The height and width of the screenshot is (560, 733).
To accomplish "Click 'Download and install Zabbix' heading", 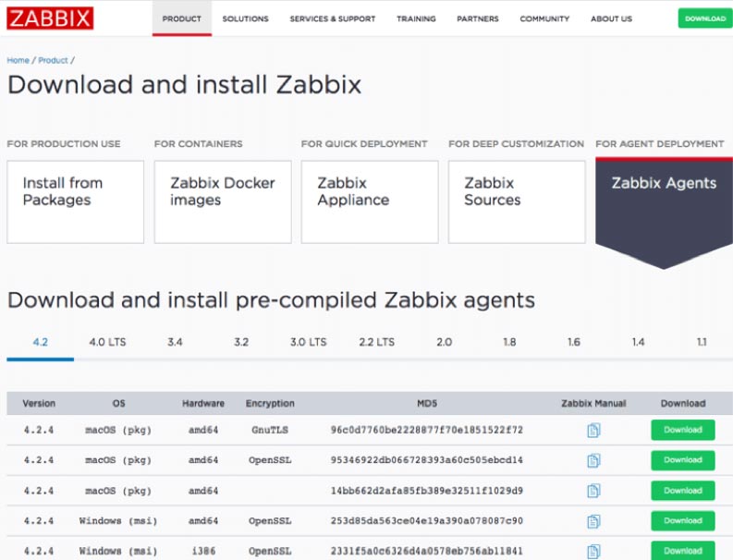I will 185,85.
